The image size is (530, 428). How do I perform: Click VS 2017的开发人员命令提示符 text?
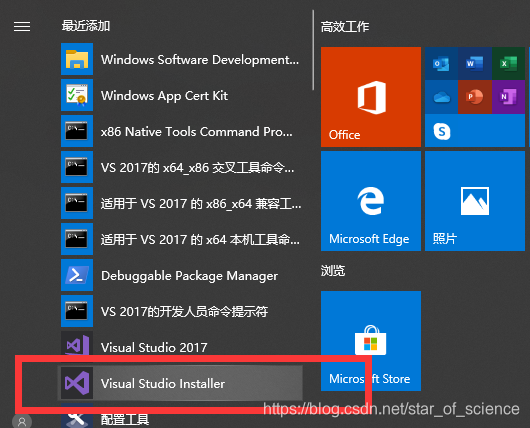pos(184,311)
